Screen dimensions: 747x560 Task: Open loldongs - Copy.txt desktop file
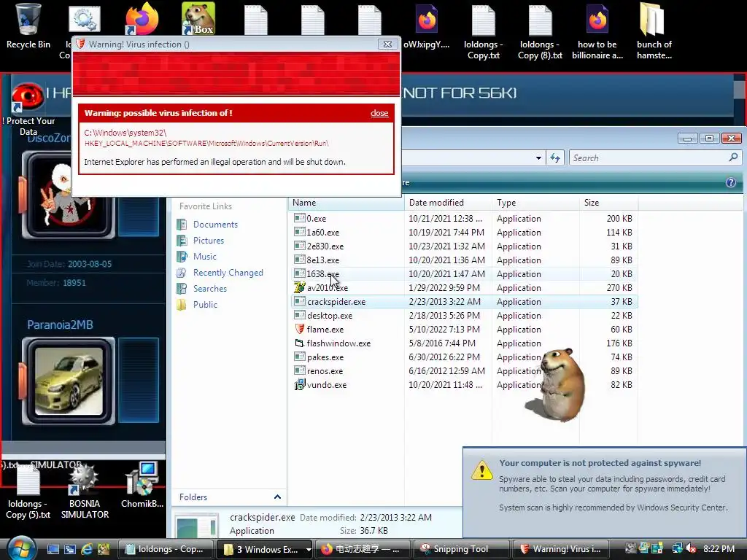pos(483,31)
